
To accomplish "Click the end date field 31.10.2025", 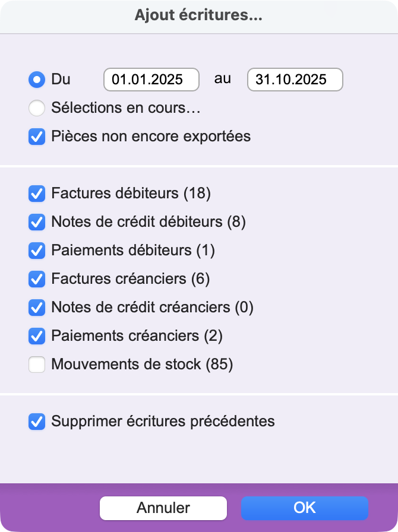I will pos(295,80).
